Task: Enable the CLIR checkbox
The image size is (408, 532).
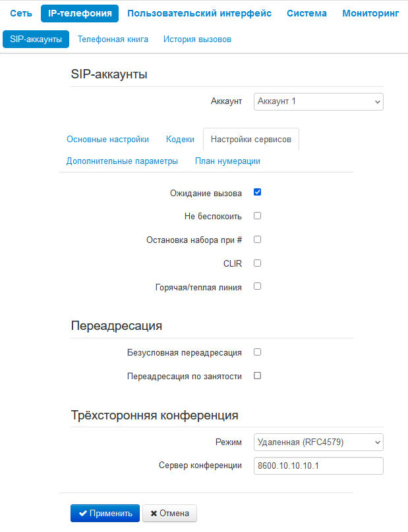Action: pos(258,263)
